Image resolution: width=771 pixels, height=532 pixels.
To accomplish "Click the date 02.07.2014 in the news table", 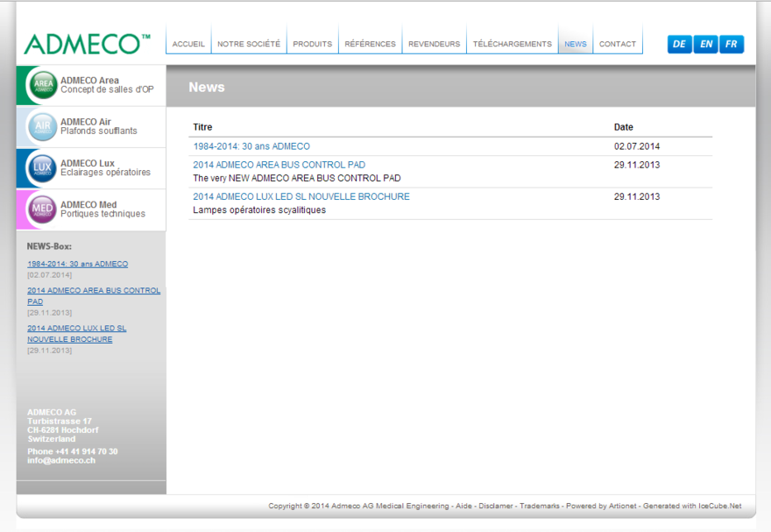I will pos(637,146).
